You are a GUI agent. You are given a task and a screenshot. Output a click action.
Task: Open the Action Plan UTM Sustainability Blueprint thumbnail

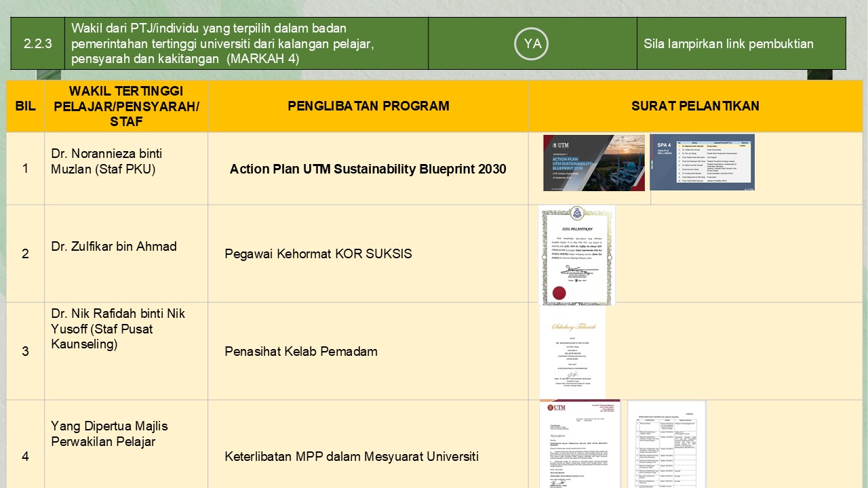(x=593, y=163)
